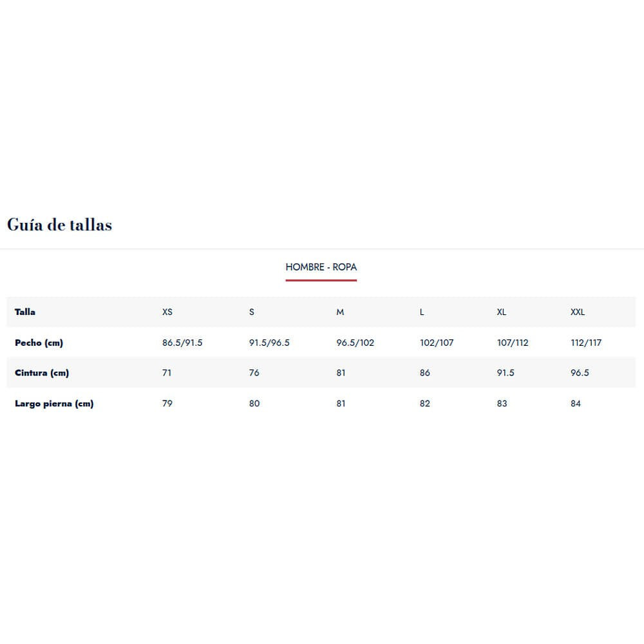Click waist value 71

coord(167,373)
